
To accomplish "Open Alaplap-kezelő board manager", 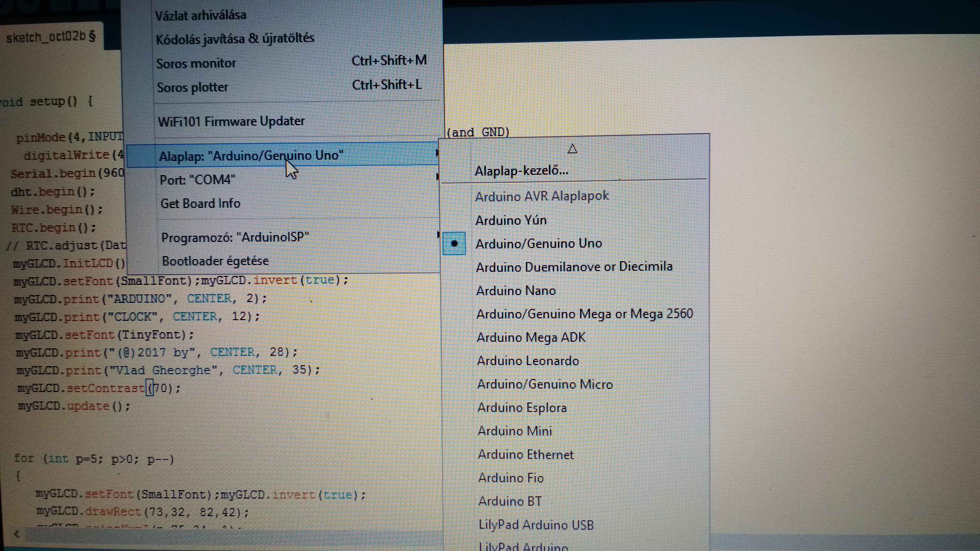I will [x=521, y=171].
